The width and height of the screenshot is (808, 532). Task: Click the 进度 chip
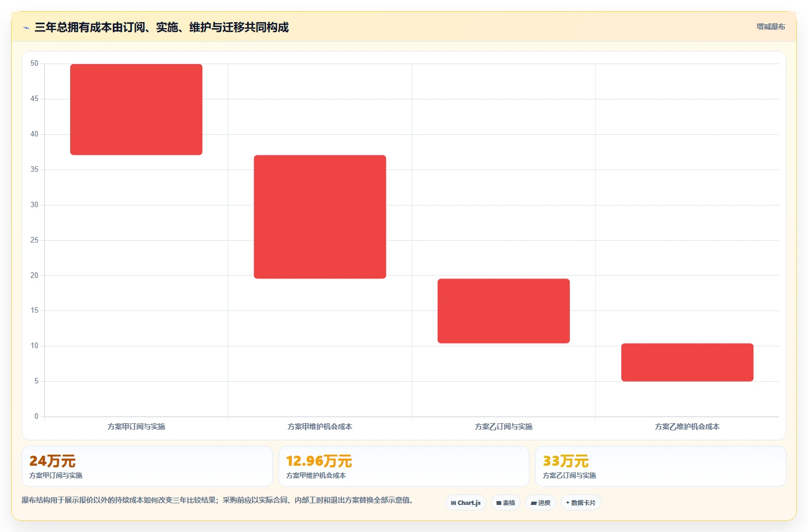click(x=541, y=503)
